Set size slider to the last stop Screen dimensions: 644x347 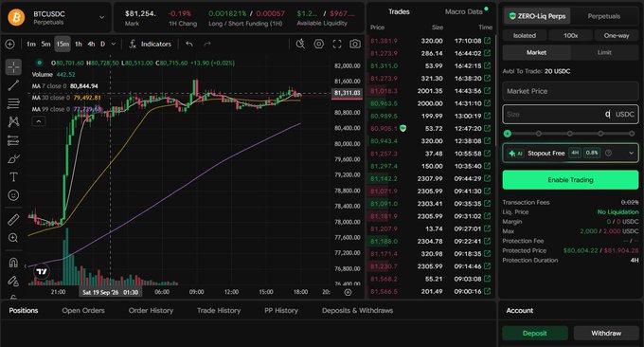(632, 134)
